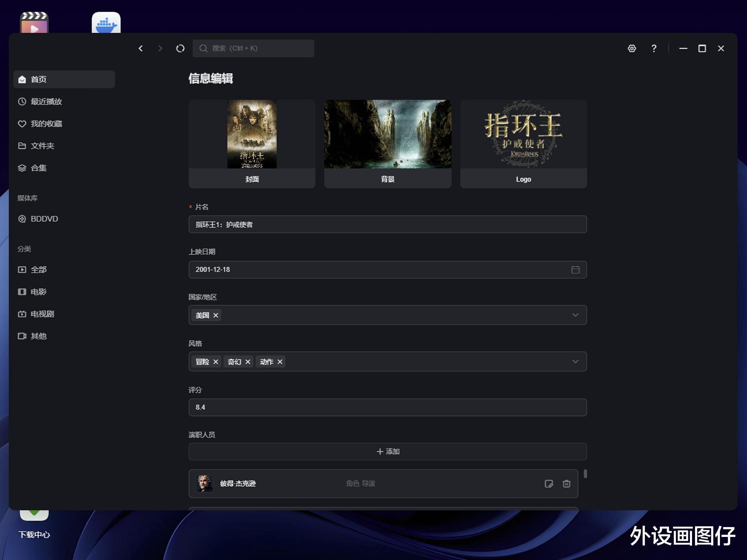This screenshot has height=560, width=747.
Task: Expand the country/region dropdown
Action: [575, 315]
